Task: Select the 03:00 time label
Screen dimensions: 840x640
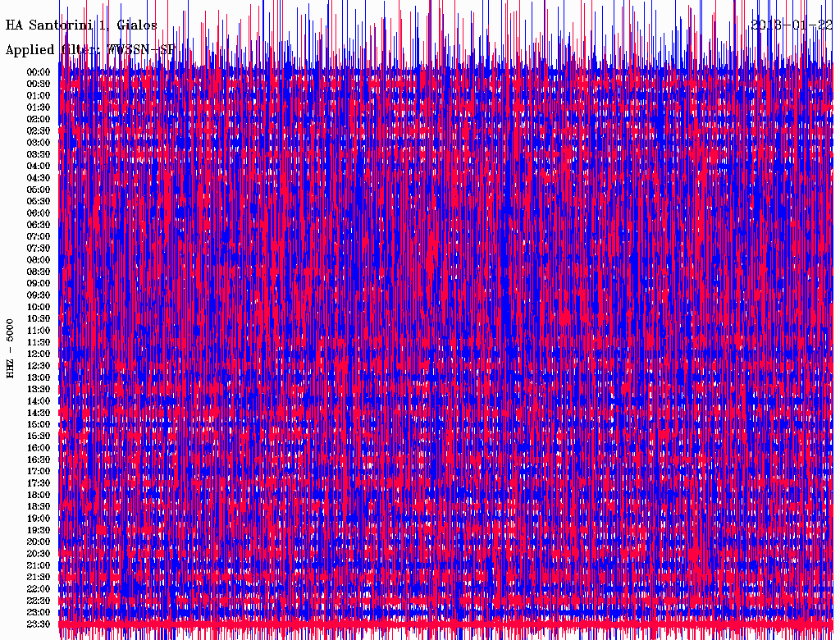Action: [39, 143]
